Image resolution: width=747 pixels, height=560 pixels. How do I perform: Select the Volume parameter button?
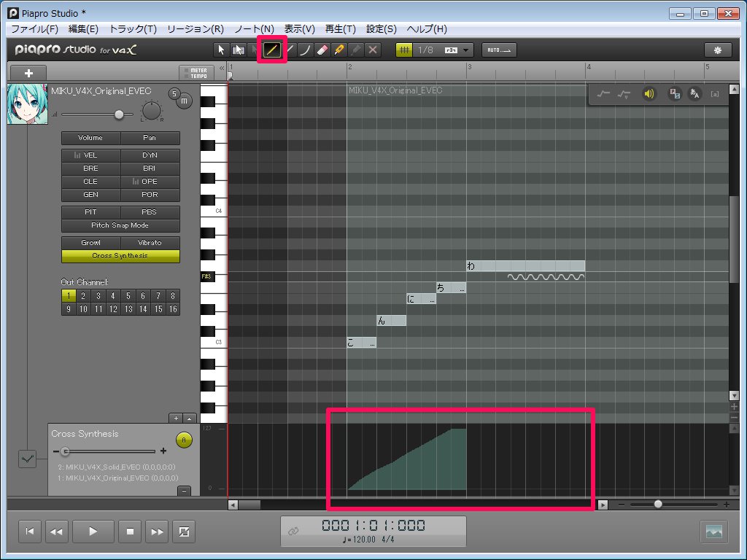coord(90,138)
